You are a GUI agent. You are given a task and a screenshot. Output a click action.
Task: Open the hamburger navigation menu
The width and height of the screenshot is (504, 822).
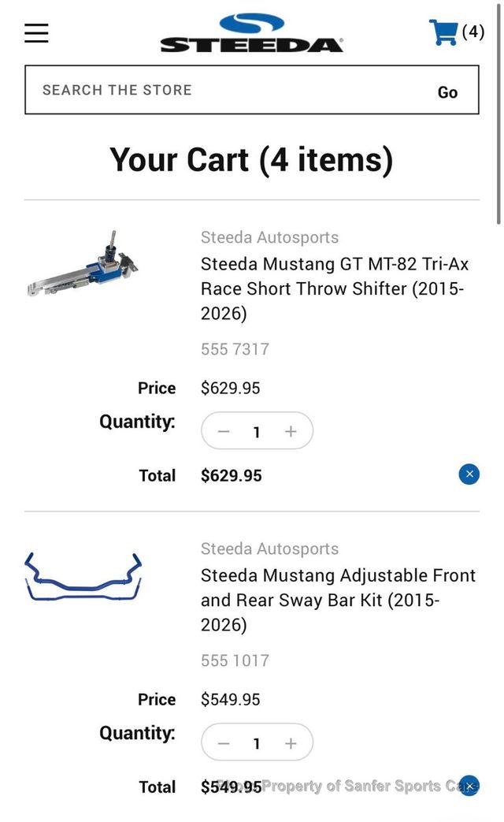(36, 33)
